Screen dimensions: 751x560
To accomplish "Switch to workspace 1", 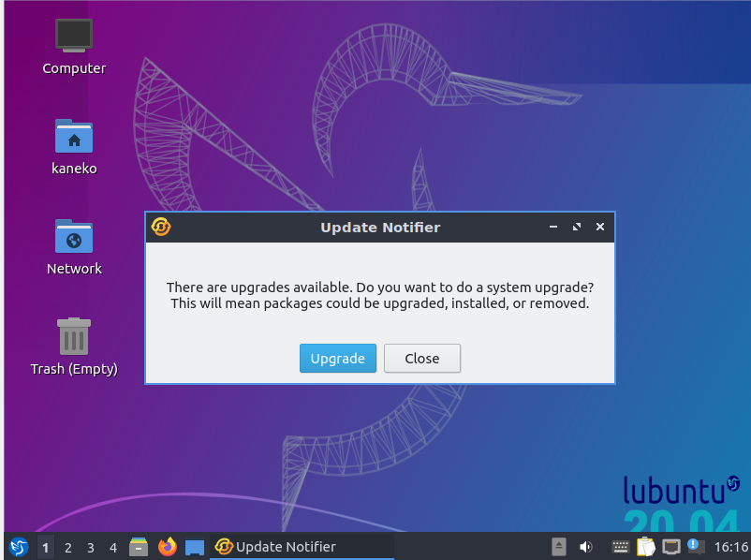I will coord(45,547).
